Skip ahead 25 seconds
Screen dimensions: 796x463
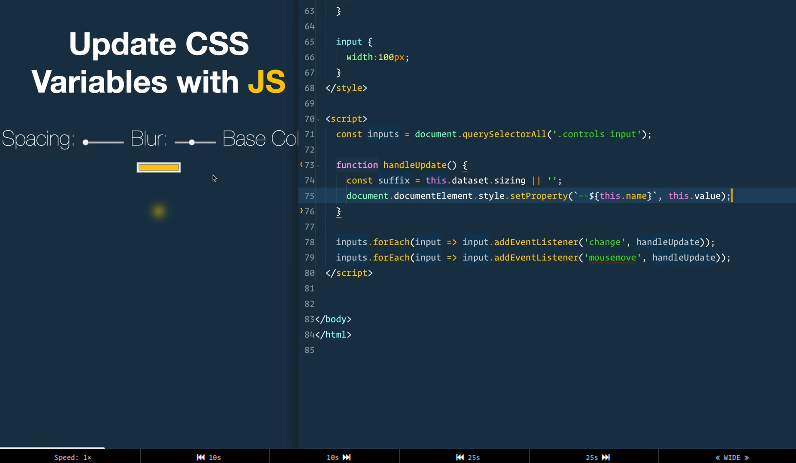(x=598, y=457)
